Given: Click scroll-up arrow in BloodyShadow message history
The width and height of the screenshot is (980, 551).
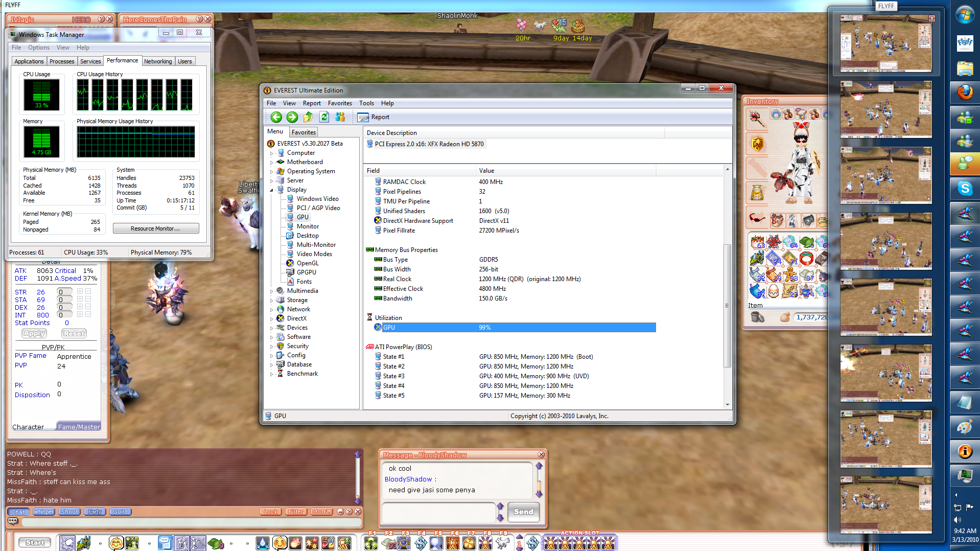Looking at the screenshot, I should [x=539, y=466].
